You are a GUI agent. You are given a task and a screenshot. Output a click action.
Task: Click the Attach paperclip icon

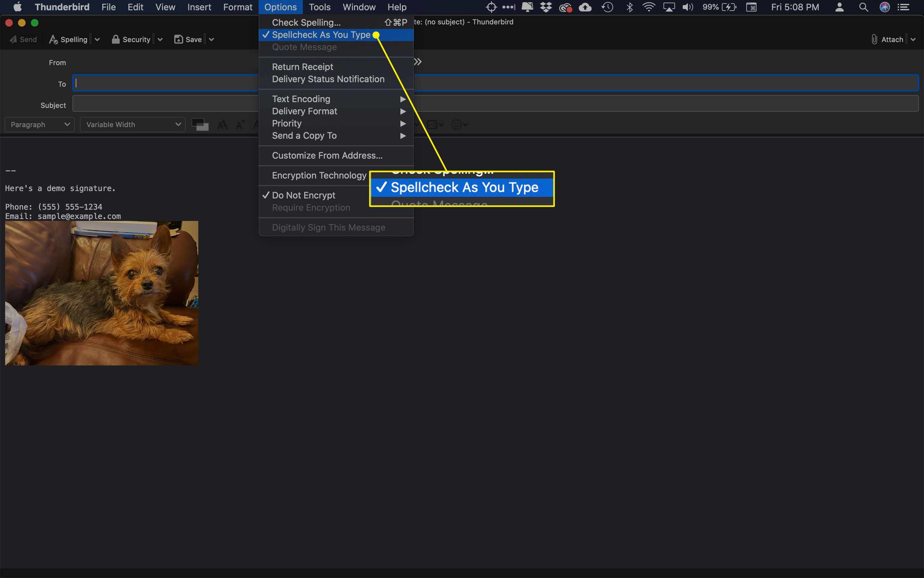(x=874, y=39)
